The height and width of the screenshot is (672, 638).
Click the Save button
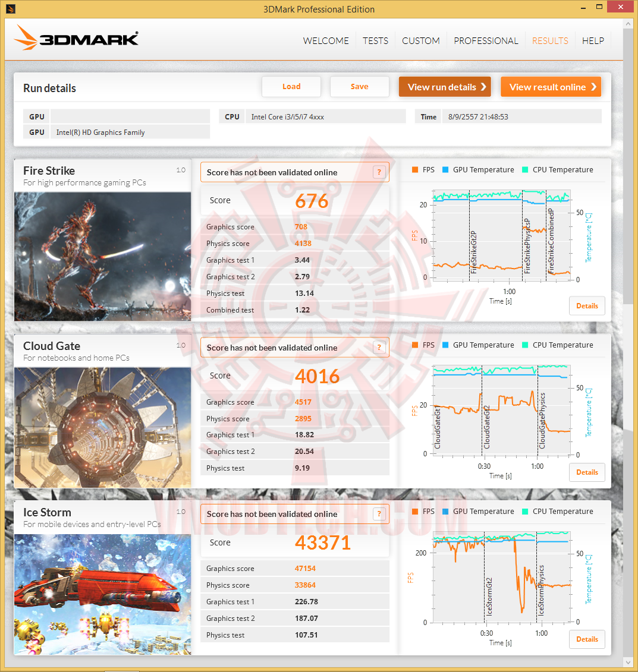(x=359, y=87)
